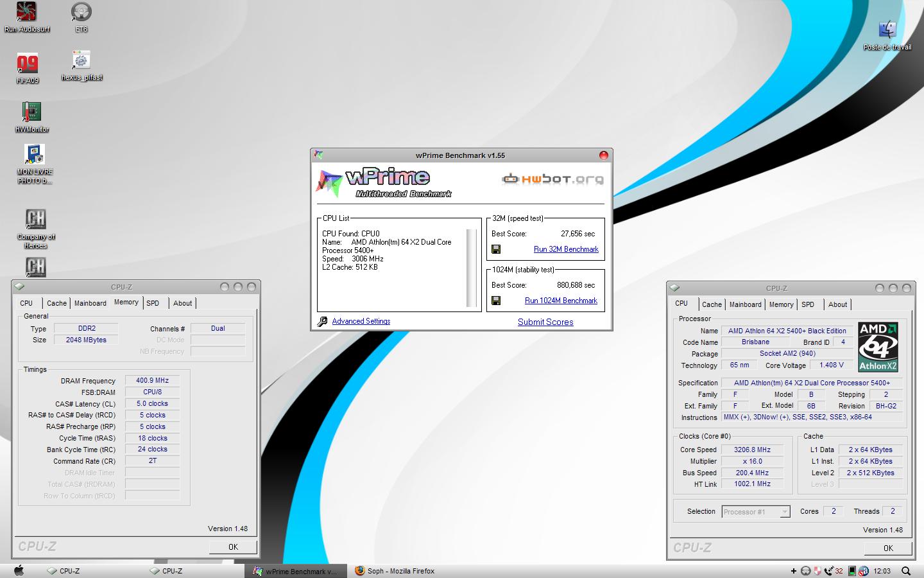Click the floppy save icon for 1024M score

(x=496, y=301)
